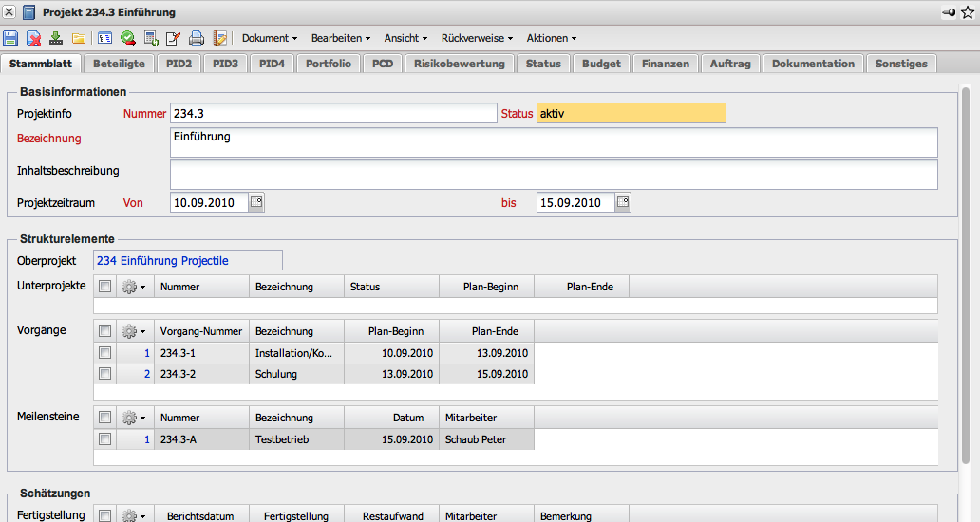Open the Dokument menu

tap(270, 38)
